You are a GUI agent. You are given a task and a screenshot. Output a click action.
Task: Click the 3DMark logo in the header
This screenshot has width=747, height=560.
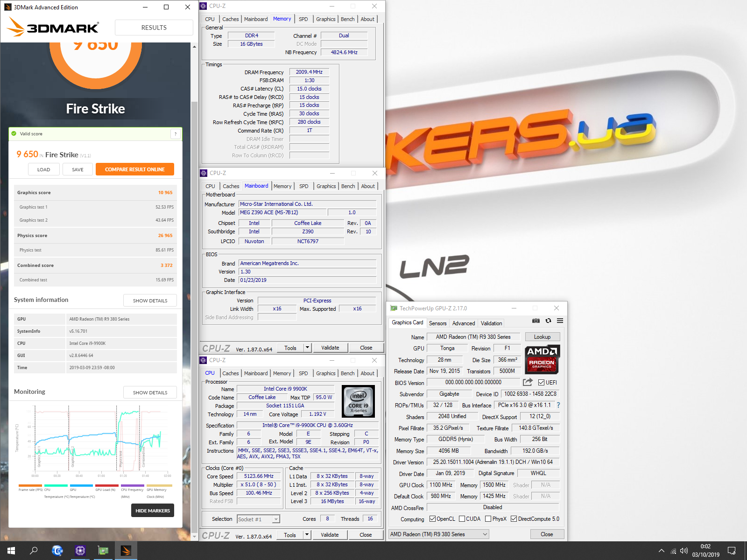(x=53, y=27)
